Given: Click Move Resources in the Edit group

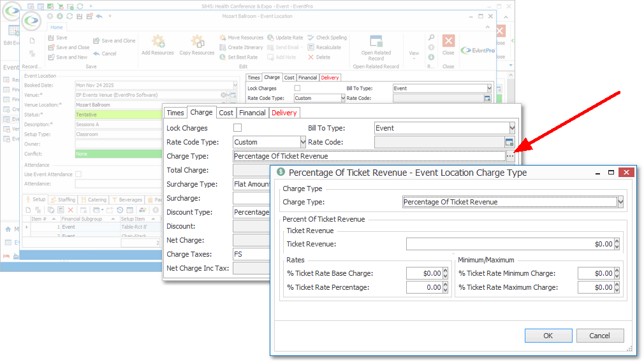Looking at the screenshot, I should click(242, 38).
